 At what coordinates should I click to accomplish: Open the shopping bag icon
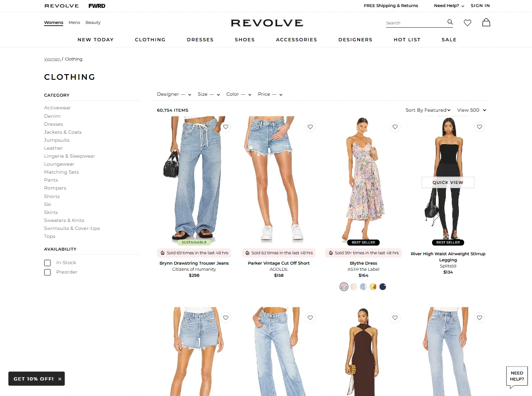[486, 23]
